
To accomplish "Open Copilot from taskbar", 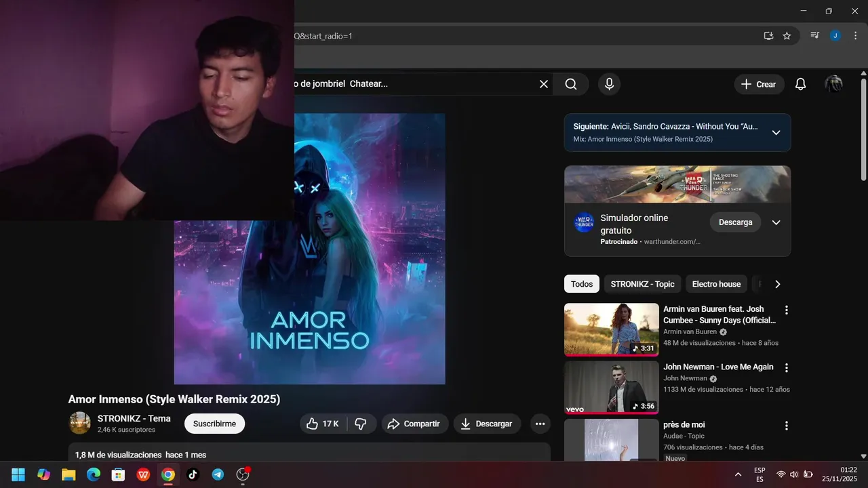I will click(43, 474).
